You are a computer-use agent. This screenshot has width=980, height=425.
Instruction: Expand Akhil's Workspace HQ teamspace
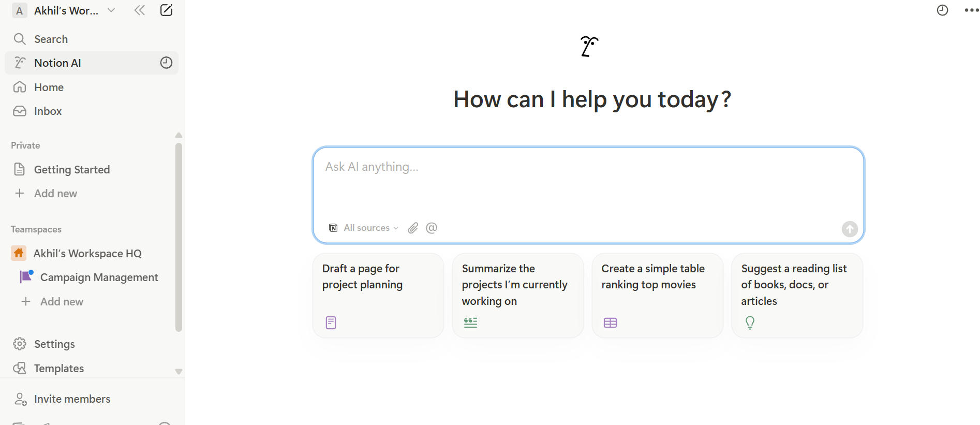(x=87, y=253)
